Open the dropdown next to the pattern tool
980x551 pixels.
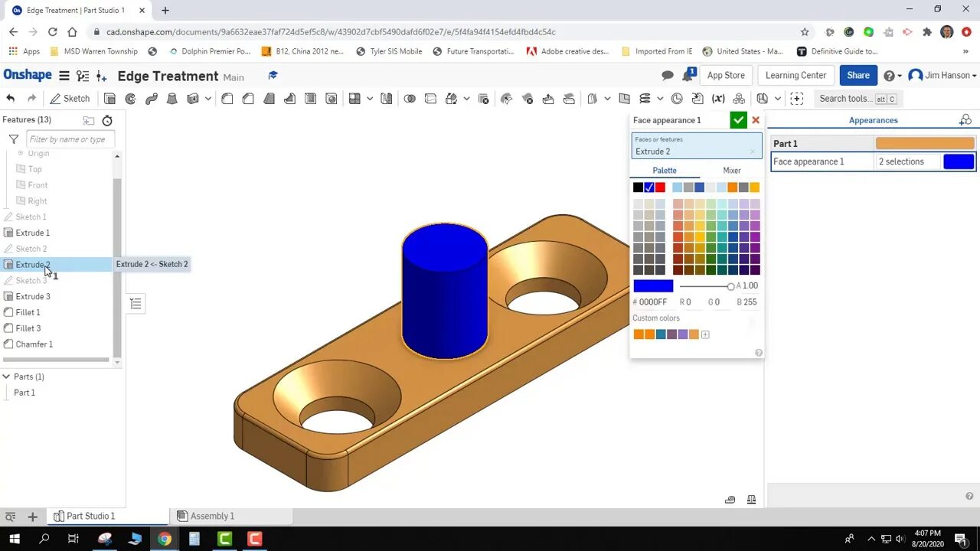(x=370, y=99)
